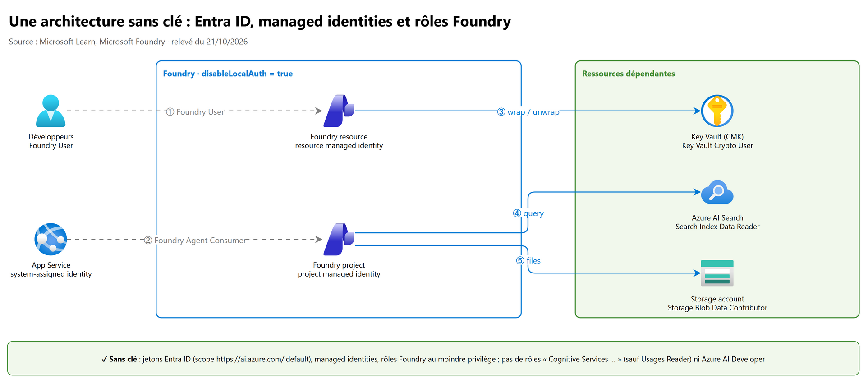The width and height of the screenshot is (868, 384).
Task: Select the 'Key Vault Crypto User' role text
Action: [x=717, y=146]
